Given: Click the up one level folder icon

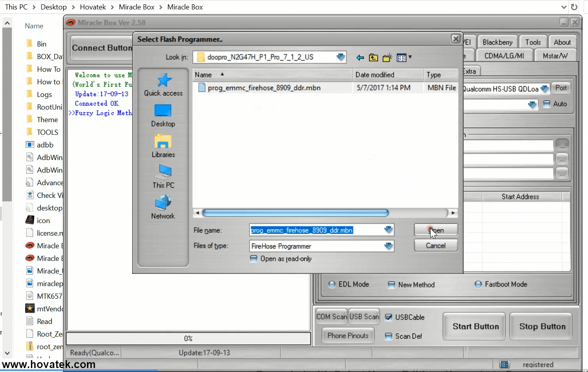Looking at the screenshot, I should pos(373,58).
